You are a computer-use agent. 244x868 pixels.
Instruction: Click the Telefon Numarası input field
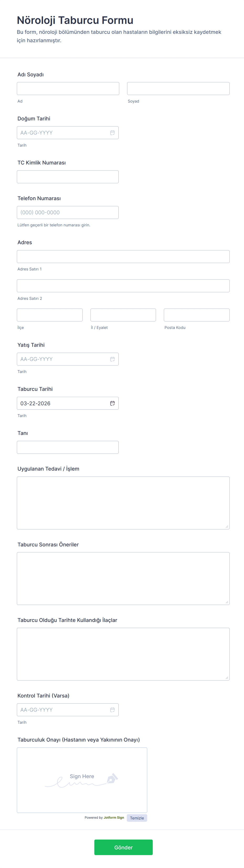tap(67, 213)
